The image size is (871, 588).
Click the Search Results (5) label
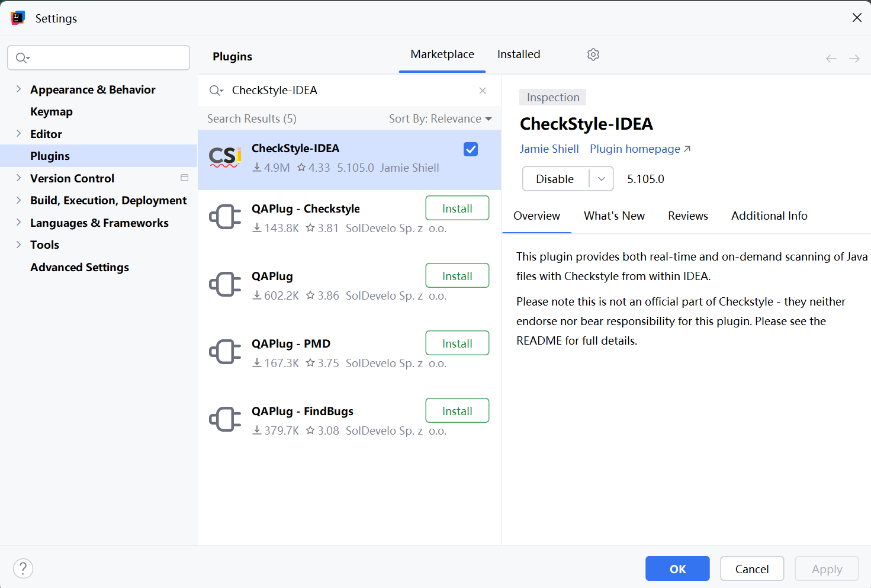pos(252,118)
